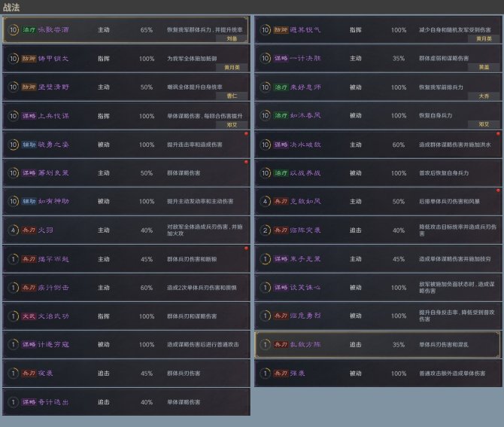
Task: Click the red dot on 骁勇之姿 row
Action: (245, 133)
